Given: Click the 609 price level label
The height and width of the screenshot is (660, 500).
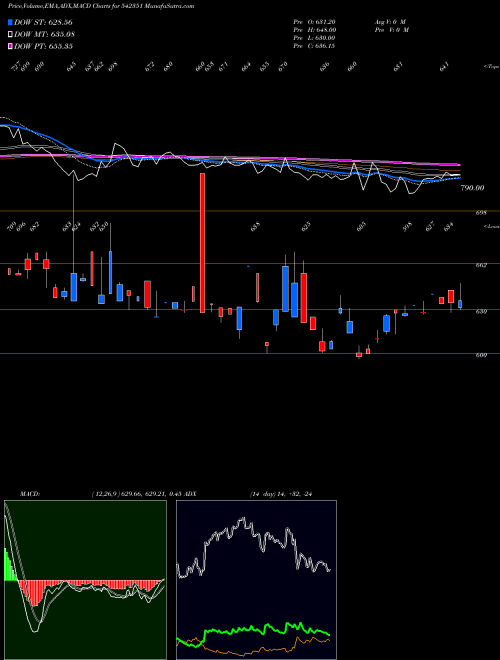Looking at the screenshot, I should coord(481,355).
